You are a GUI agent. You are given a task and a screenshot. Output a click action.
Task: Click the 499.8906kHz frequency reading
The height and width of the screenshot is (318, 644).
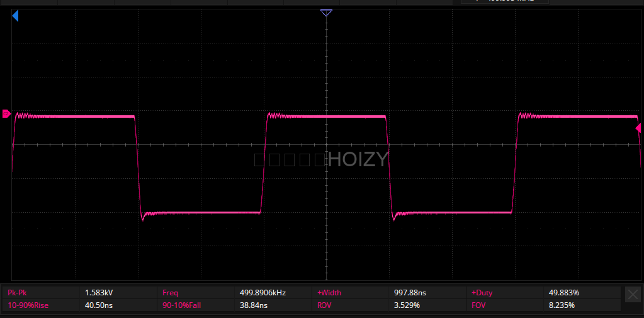click(x=263, y=293)
